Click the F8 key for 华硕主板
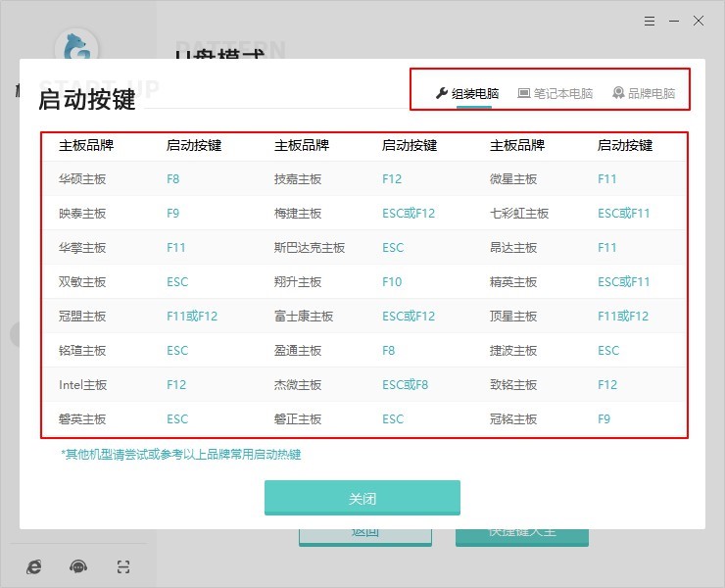The height and width of the screenshot is (588, 725). [x=173, y=179]
